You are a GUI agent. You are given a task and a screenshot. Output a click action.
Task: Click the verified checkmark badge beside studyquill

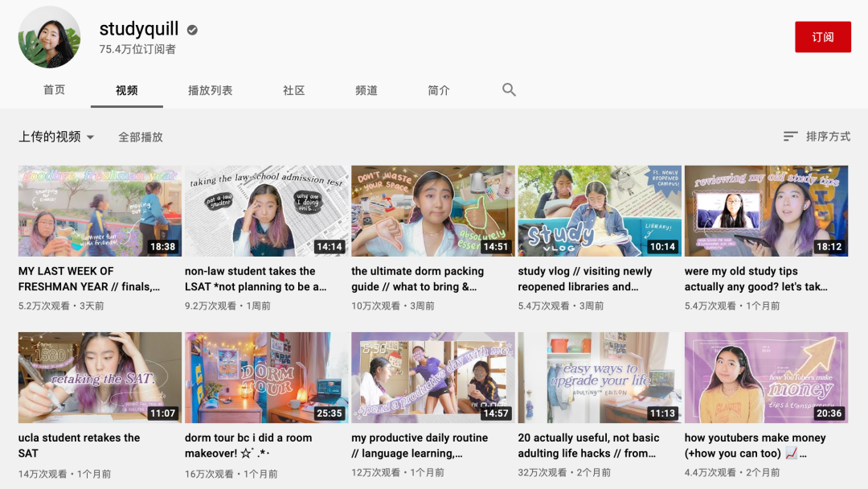point(192,30)
